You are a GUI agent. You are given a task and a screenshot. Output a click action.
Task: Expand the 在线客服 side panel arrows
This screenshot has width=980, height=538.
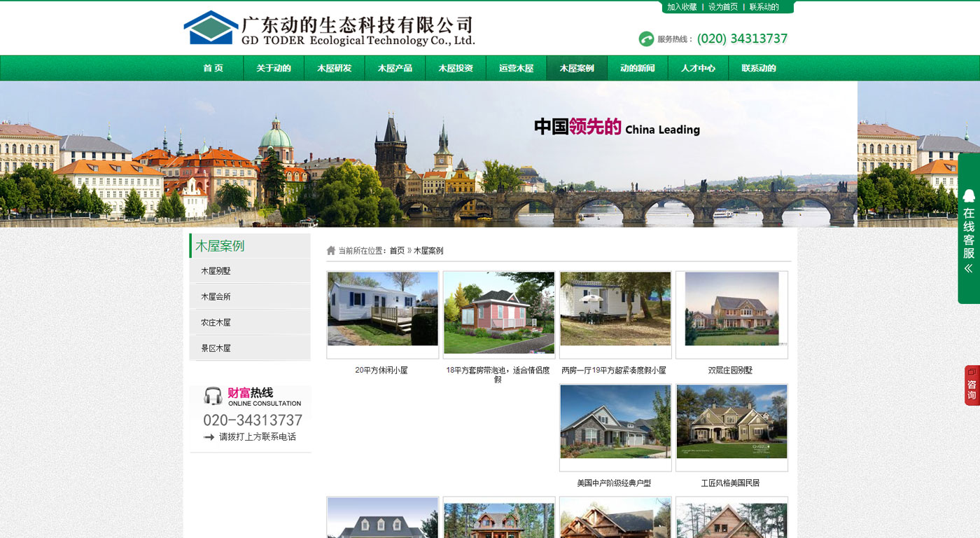click(x=969, y=268)
